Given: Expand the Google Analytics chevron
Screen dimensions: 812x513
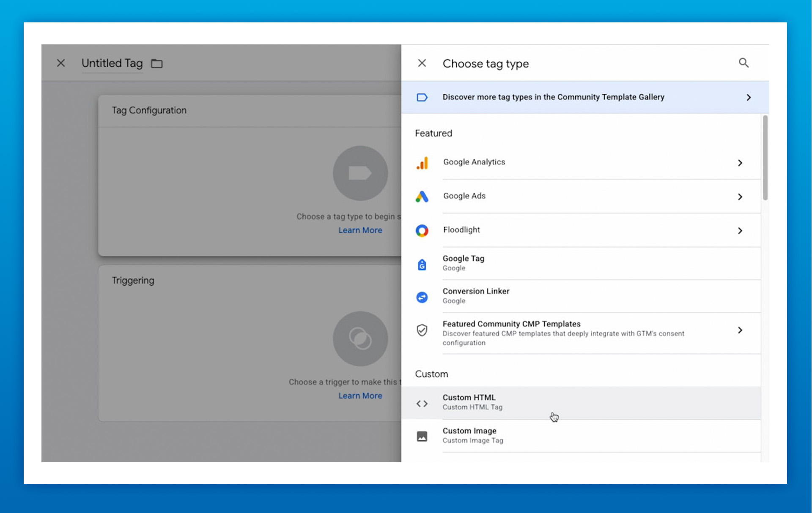Looking at the screenshot, I should 740,163.
